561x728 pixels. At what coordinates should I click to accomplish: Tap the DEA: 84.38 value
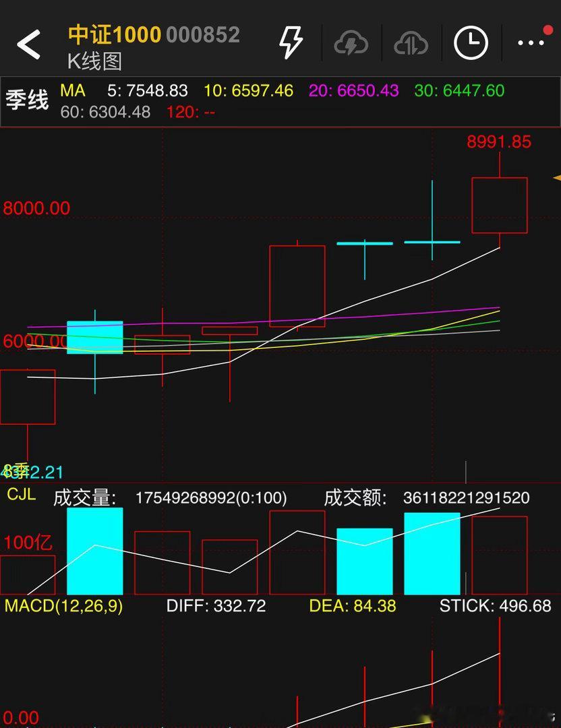pos(353,605)
